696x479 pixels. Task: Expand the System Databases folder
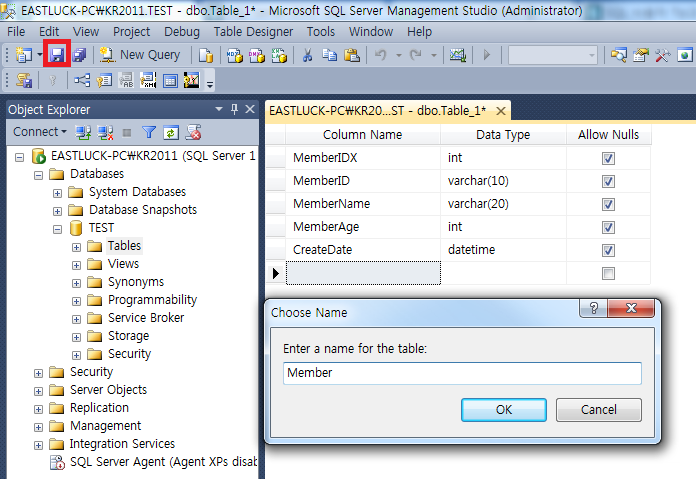[x=57, y=193]
